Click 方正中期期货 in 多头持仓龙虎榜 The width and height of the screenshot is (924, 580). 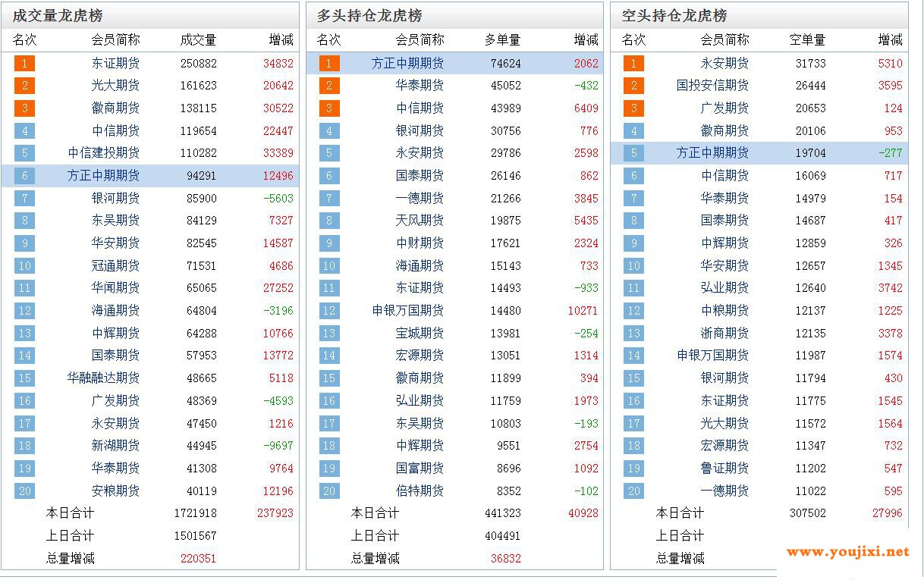pyautogui.click(x=408, y=63)
